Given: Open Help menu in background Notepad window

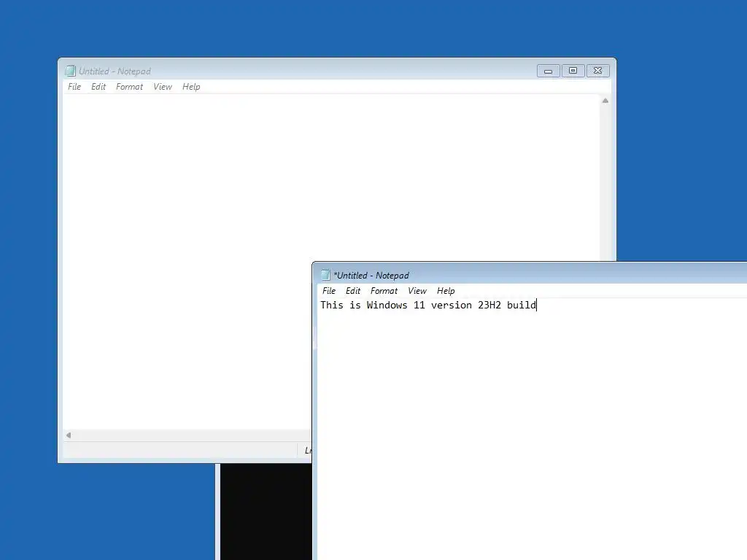Looking at the screenshot, I should pyautogui.click(x=191, y=87).
